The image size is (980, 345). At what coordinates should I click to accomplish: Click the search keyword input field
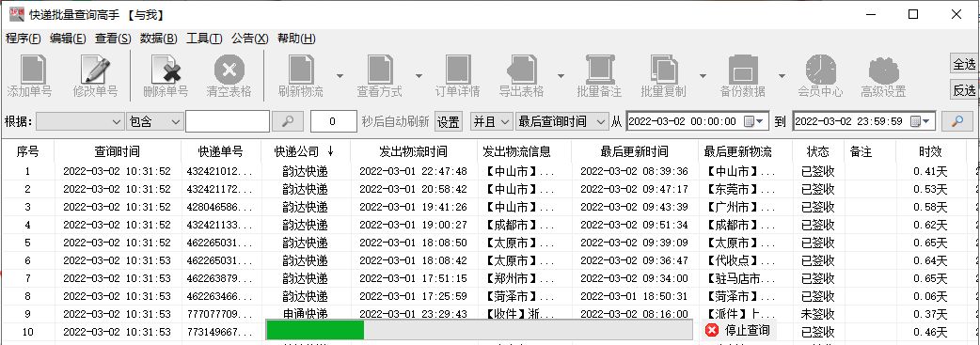(228, 121)
